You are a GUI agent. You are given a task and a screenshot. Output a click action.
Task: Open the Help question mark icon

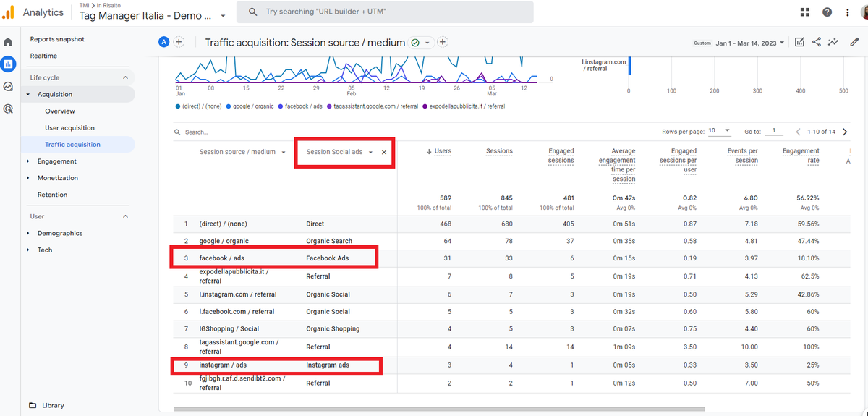[827, 12]
